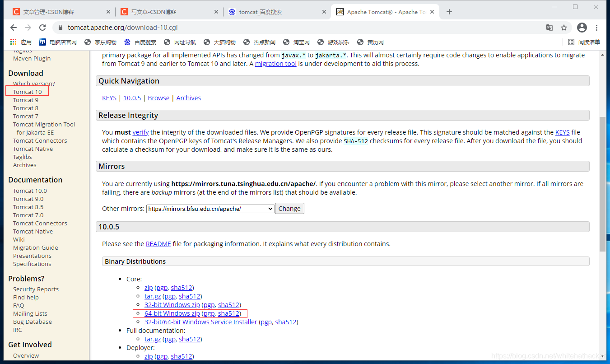The height and width of the screenshot is (364, 610).
Task: Open the Chrome three-dot menu
Action: (x=597, y=28)
